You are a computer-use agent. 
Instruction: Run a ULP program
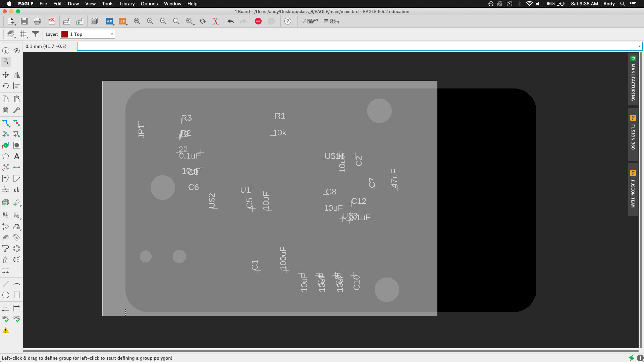coord(122,21)
